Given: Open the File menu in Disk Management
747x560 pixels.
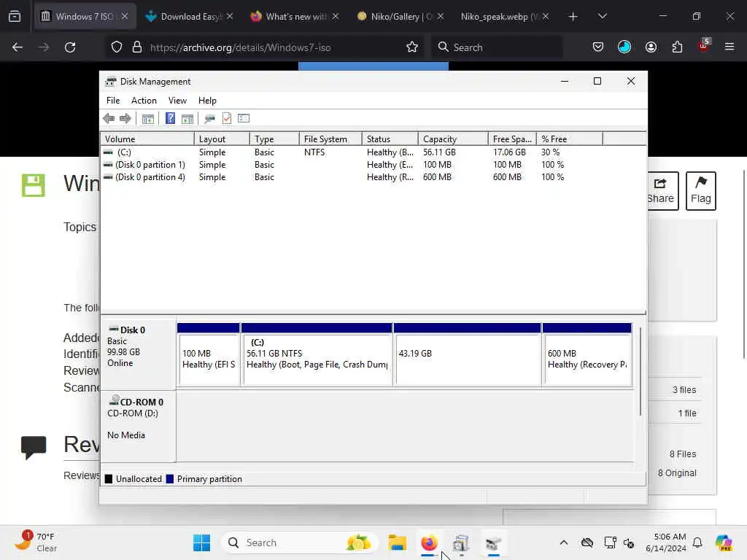Looking at the screenshot, I should coord(113,101).
